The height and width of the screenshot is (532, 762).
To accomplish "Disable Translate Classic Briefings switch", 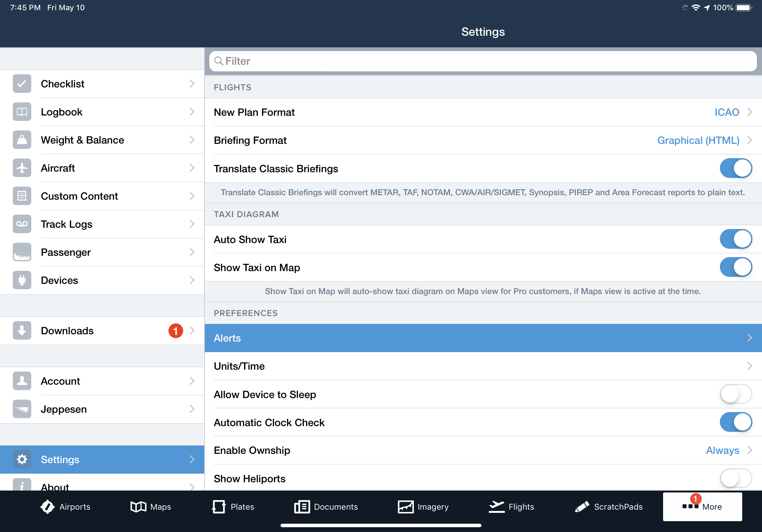I will (736, 168).
